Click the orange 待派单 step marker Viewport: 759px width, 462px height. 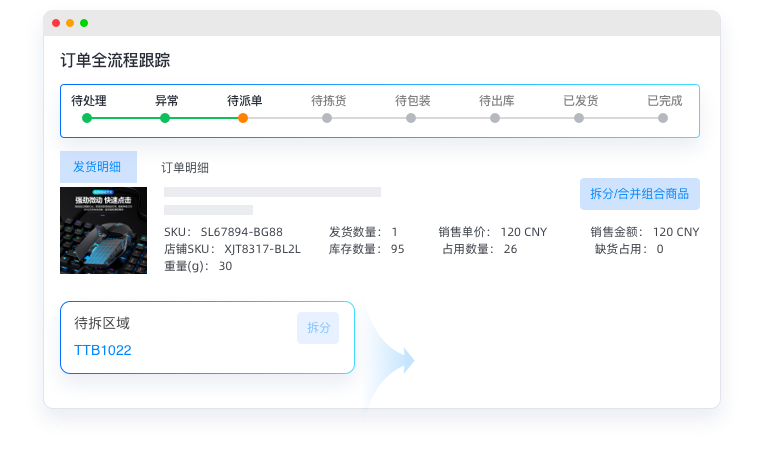243,118
